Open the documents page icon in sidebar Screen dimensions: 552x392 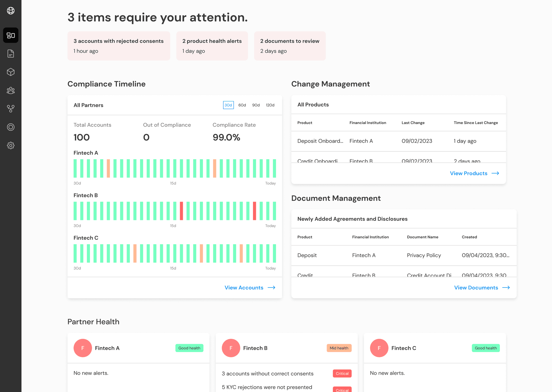(x=11, y=54)
